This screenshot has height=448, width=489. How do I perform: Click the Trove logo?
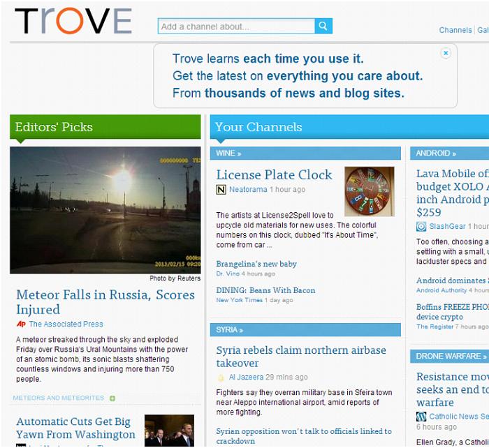[73, 22]
